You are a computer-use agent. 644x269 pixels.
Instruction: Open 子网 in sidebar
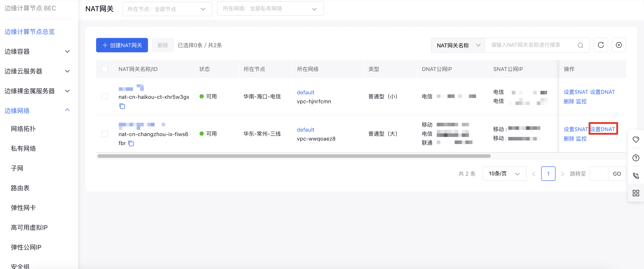tap(17, 168)
